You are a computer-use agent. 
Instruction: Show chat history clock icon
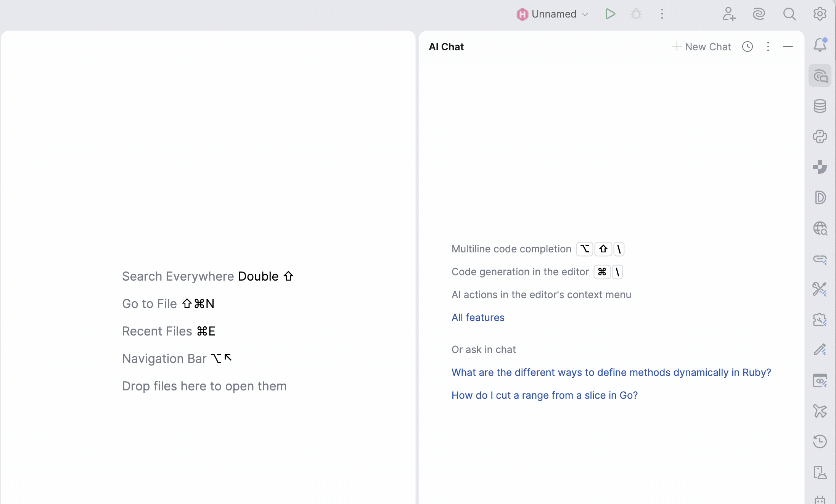pyautogui.click(x=748, y=47)
